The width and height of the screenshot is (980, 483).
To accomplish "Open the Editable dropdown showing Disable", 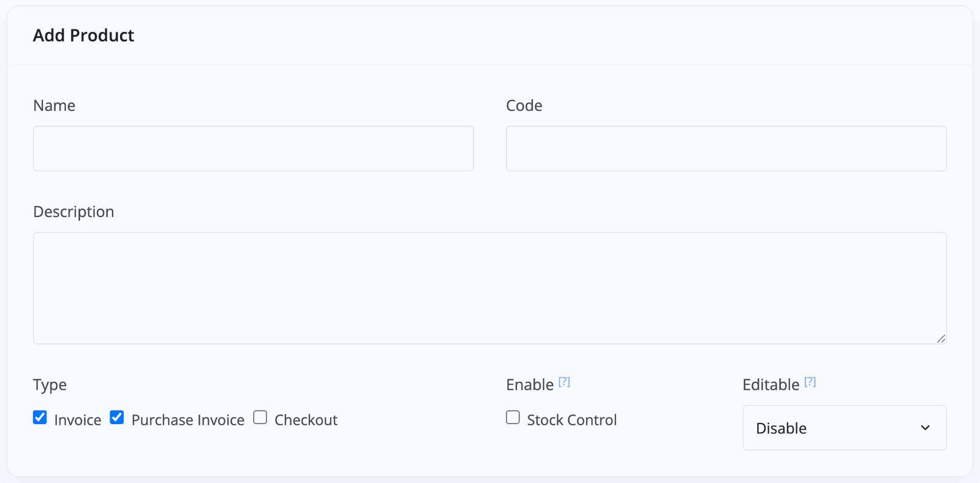I will click(x=845, y=428).
